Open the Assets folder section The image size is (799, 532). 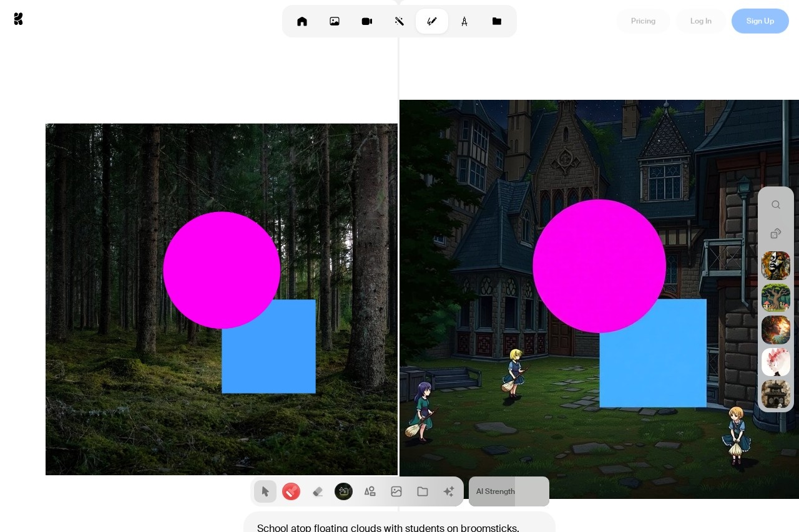(497, 21)
